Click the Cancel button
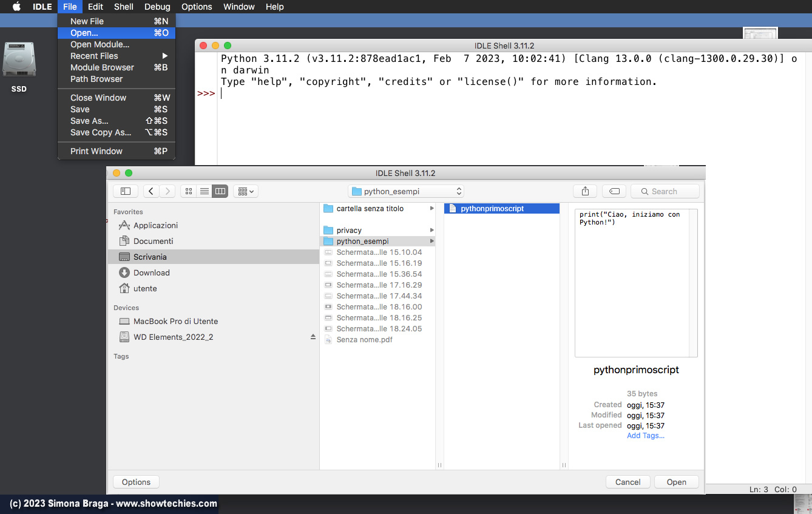812x514 pixels. pyautogui.click(x=628, y=482)
